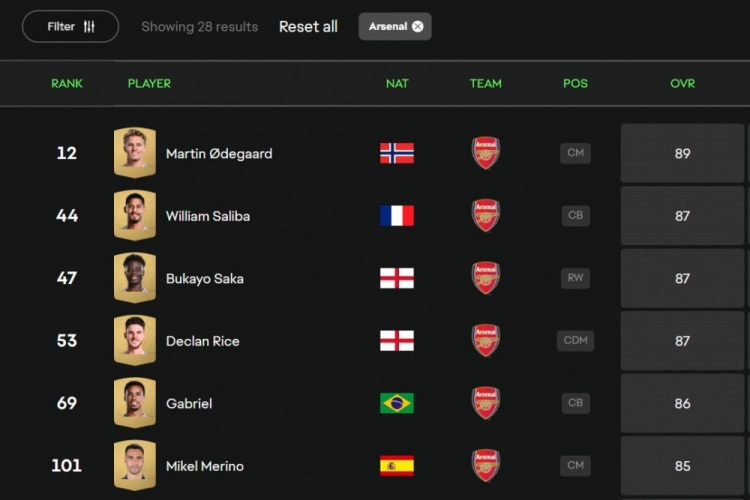Click the Brazil flag icon
Screen dimensions: 750x500
tap(397, 403)
